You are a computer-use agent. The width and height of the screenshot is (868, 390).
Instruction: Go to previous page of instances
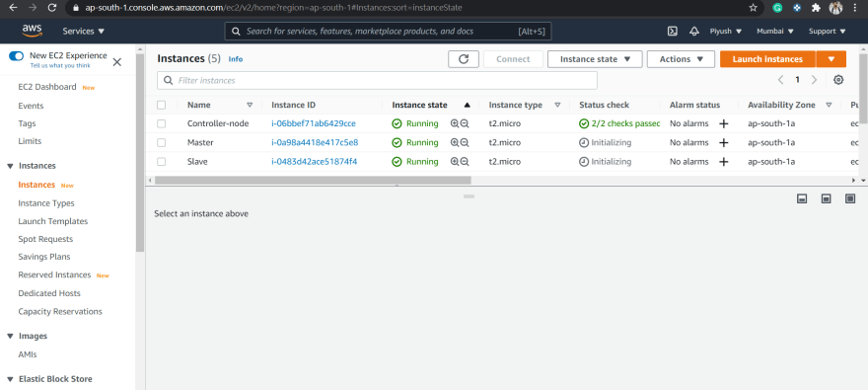coord(780,80)
